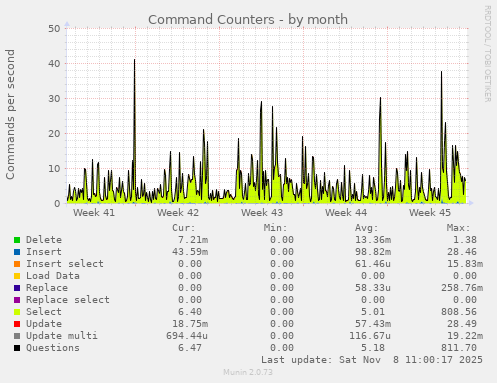The width and height of the screenshot is (497, 383).
Task: Click the gray Update multi legend swatch
Action: coord(17,336)
